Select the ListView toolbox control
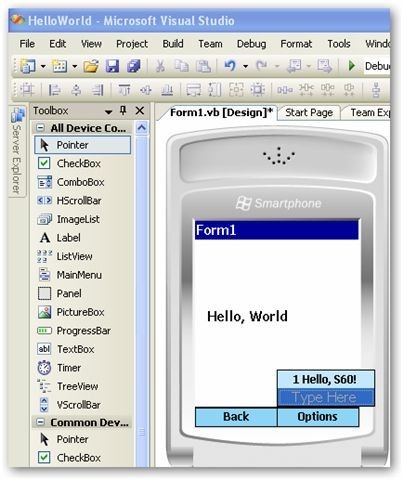The image size is (403, 480). pos(82,256)
